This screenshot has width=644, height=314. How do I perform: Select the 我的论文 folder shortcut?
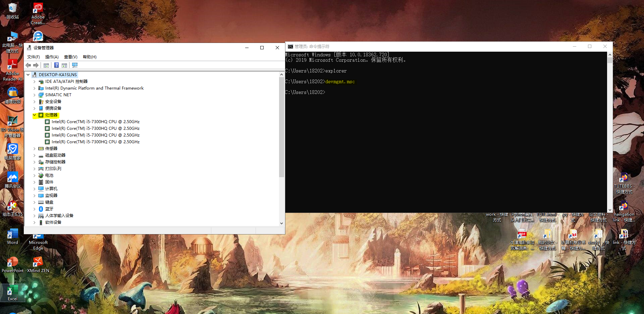[548, 239]
